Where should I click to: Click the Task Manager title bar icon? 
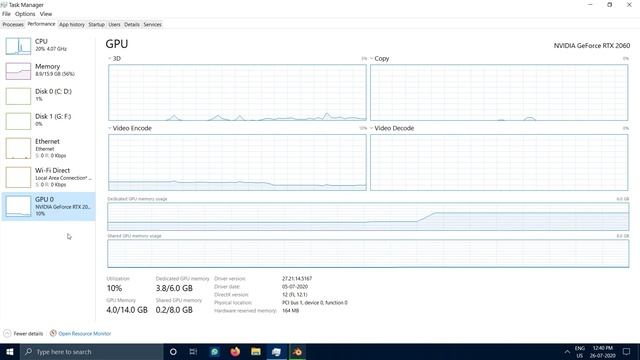pyautogui.click(x=4, y=4)
